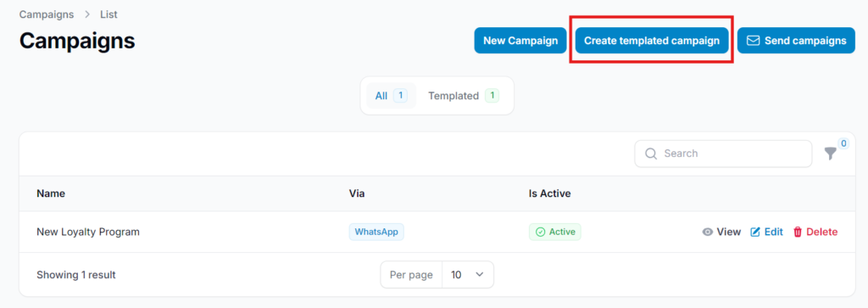Click breadcrumb chevron separator
The width and height of the screenshot is (868, 308).
coord(87,14)
